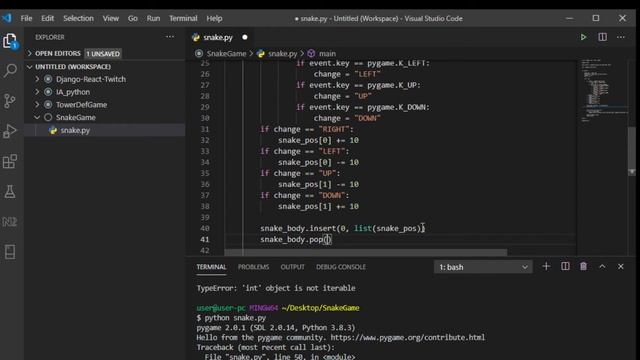Image resolution: width=640 pixels, height=360 pixels.
Task: Open the Edit menu
Action: pyautogui.click(x=47, y=18)
